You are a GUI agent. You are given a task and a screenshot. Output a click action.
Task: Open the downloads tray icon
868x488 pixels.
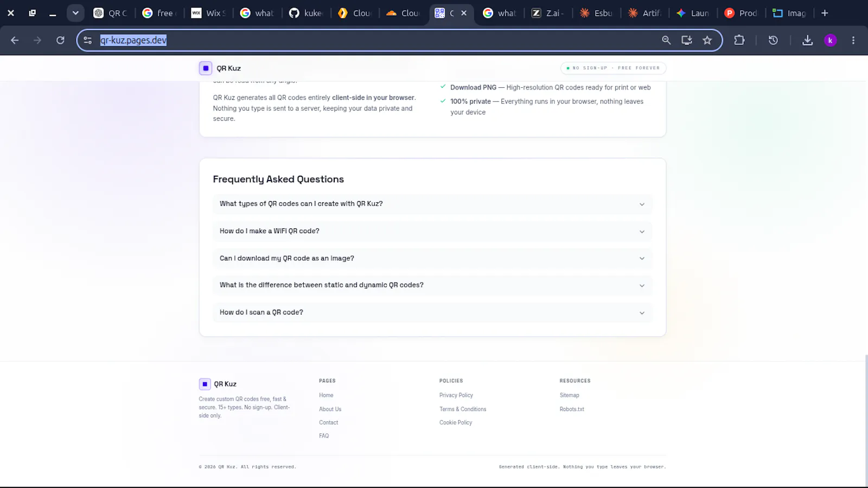pos(808,40)
